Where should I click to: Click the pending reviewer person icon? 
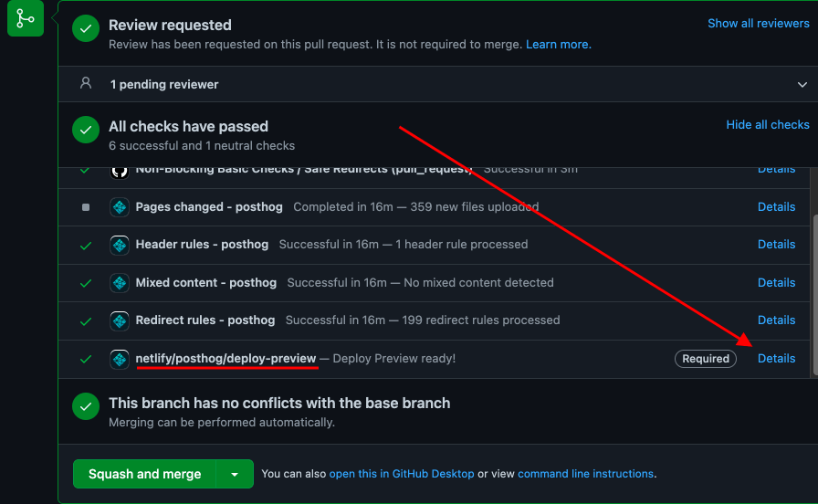point(86,83)
